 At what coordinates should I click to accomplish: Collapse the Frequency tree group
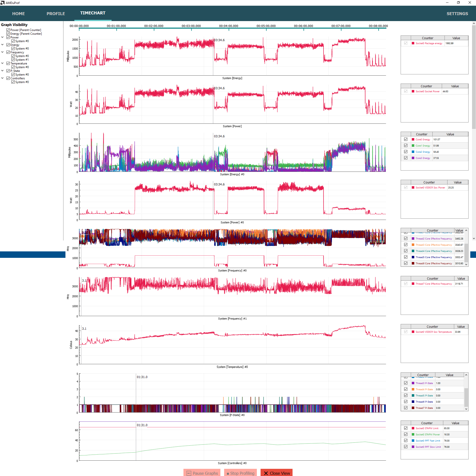pyautogui.click(x=2, y=52)
